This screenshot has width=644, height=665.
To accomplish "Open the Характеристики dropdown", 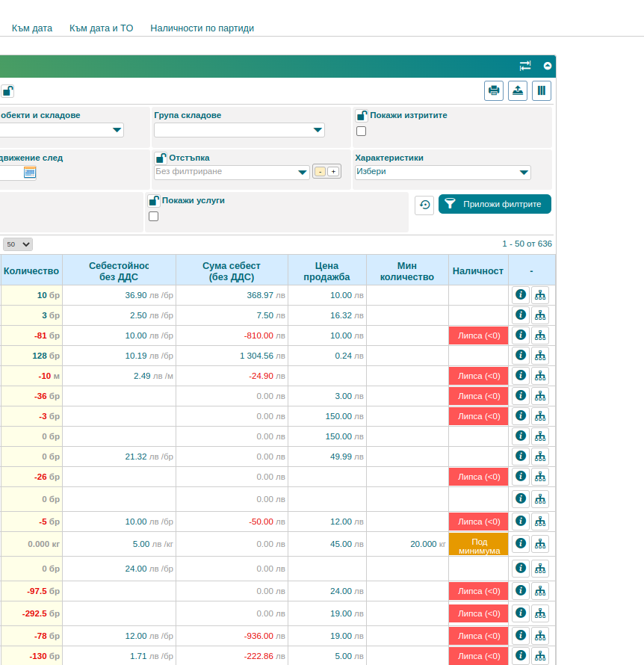I will pyautogui.click(x=442, y=172).
